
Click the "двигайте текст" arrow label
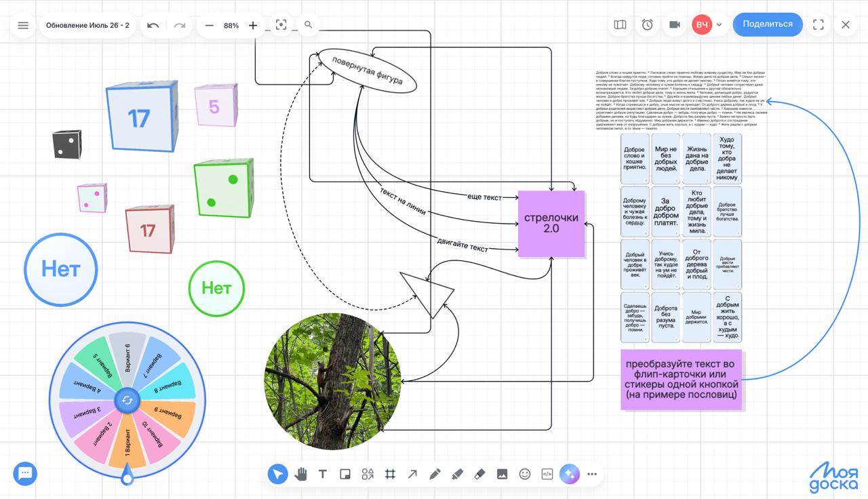point(462,245)
